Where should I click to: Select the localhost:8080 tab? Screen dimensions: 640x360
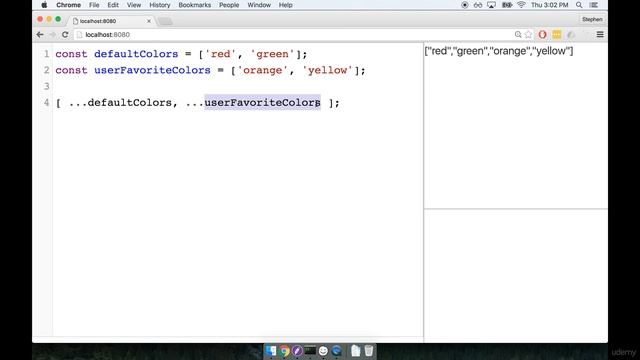coord(110,21)
